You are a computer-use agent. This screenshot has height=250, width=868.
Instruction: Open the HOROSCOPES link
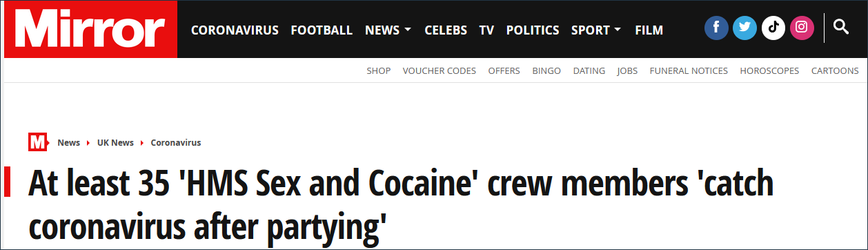pos(769,70)
